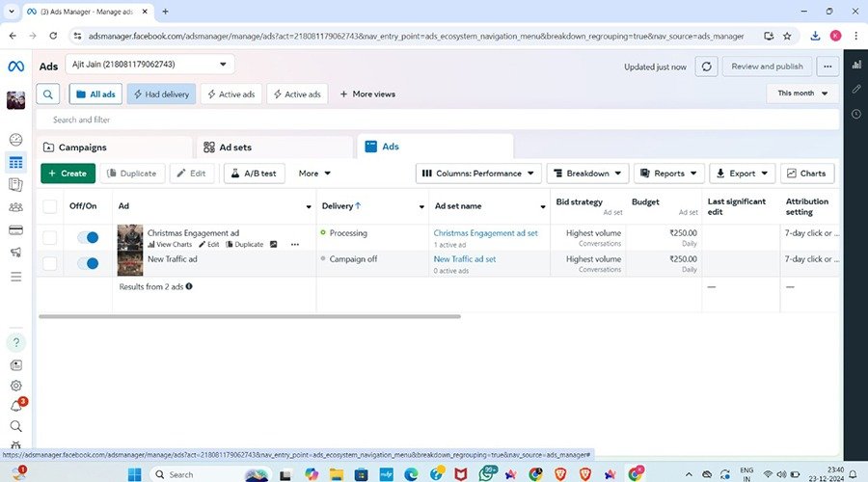The image size is (868, 482).
Task: Click the New Traffic ad thumbnail
Action: pyautogui.click(x=130, y=263)
